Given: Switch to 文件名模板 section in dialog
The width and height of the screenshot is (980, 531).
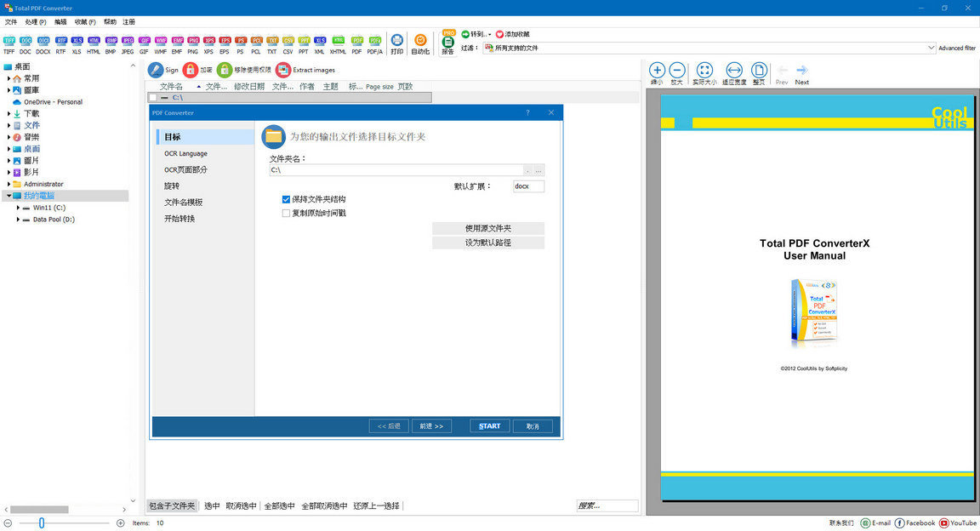Looking at the screenshot, I should click(183, 203).
